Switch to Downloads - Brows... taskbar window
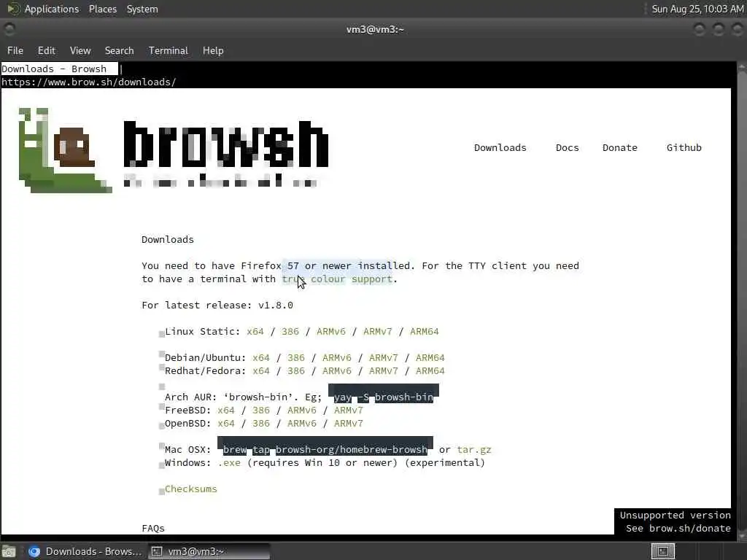Screen dimensions: 747x560 [x=85, y=551]
